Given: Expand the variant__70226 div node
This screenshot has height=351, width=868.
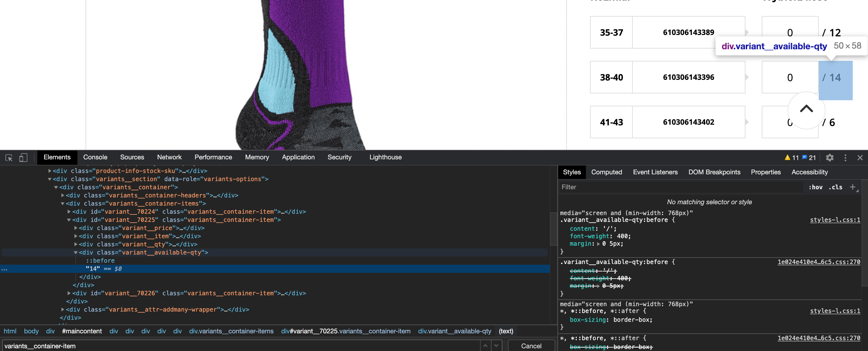Looking at the screenshot, I should (69, 293).
